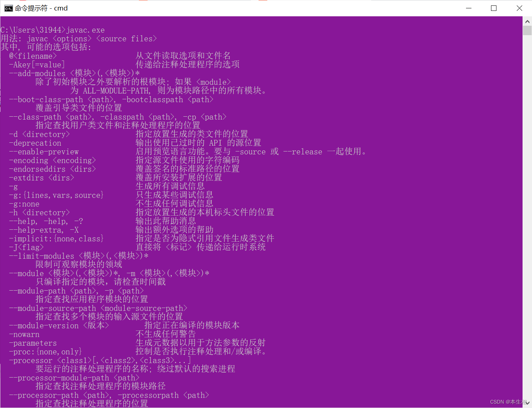The height and width of the screenshot is (408, 532).
Task: Click the scrollbar up arrow
Action: pyautogui.click(x=527, y=21)
